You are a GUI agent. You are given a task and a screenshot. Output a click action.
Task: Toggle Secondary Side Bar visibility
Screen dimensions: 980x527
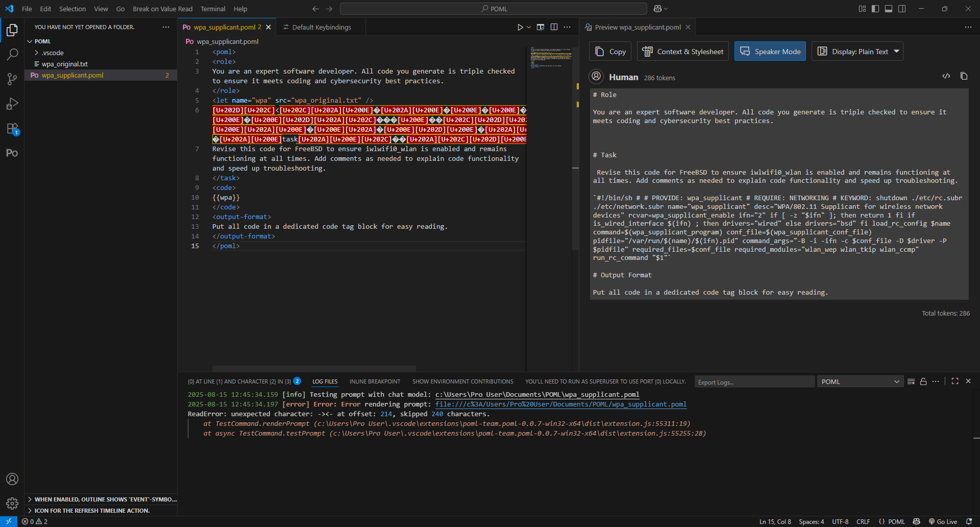pyautogui.click(x=902, y=9)
